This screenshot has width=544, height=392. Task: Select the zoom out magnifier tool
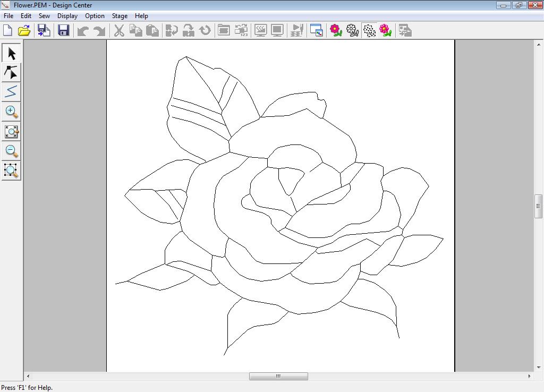click(x=12, y=151)
